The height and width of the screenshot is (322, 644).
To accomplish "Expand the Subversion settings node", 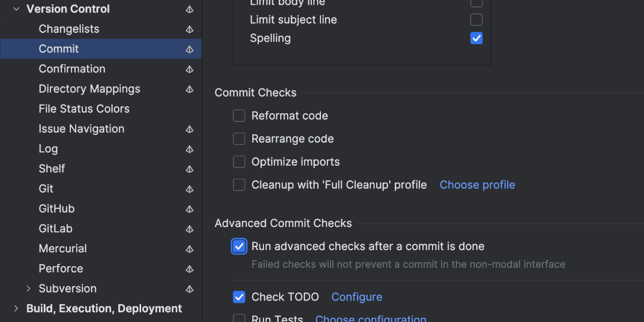I will [x=29, y=289].
